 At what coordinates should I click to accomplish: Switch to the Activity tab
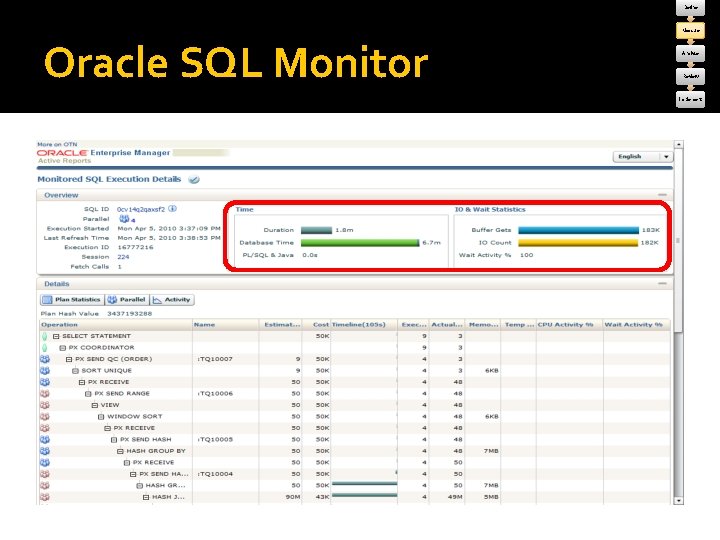coord(172,300)
